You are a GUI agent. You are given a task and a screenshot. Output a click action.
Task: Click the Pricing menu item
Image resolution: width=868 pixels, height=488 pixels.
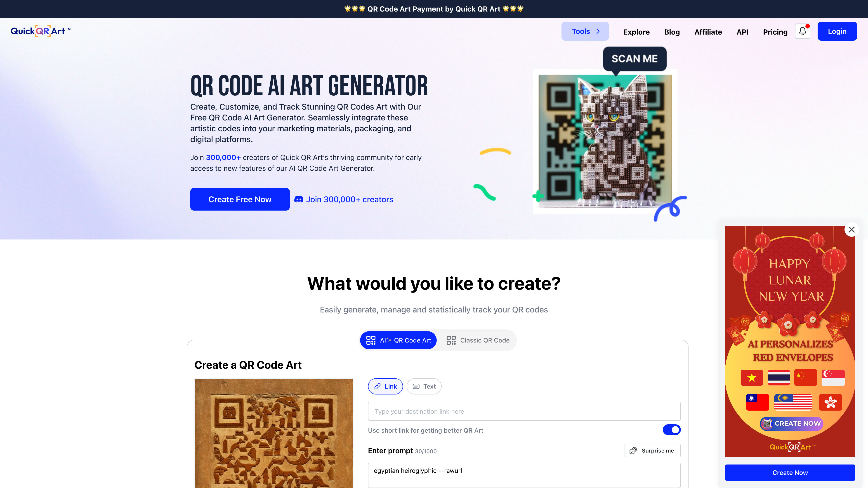[775, 31]
